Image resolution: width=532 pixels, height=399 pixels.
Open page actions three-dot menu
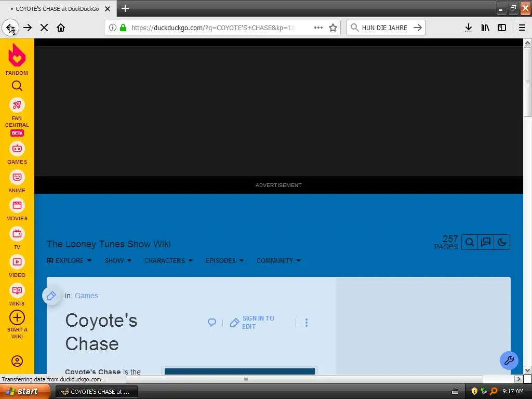(x=318, y=28)
